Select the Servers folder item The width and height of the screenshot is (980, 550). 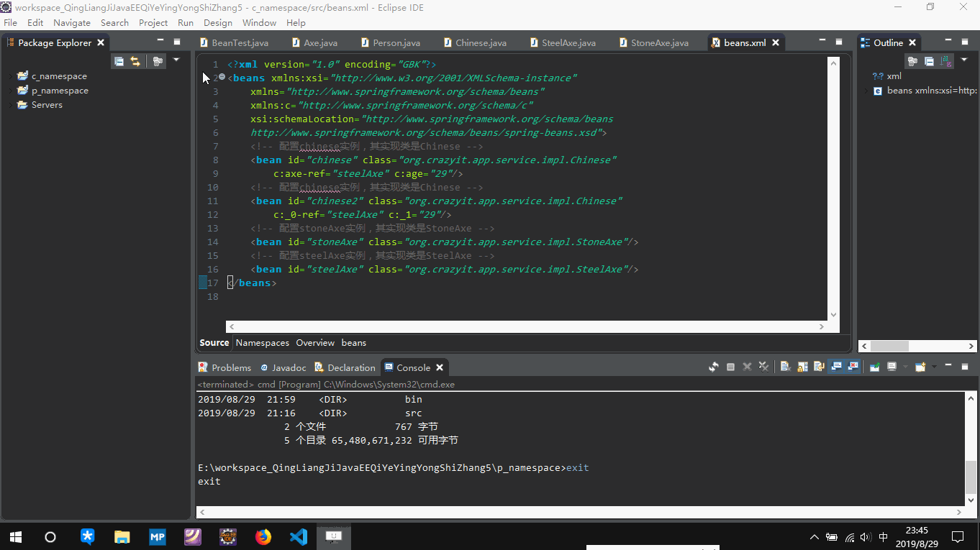(x=47, y=105)
